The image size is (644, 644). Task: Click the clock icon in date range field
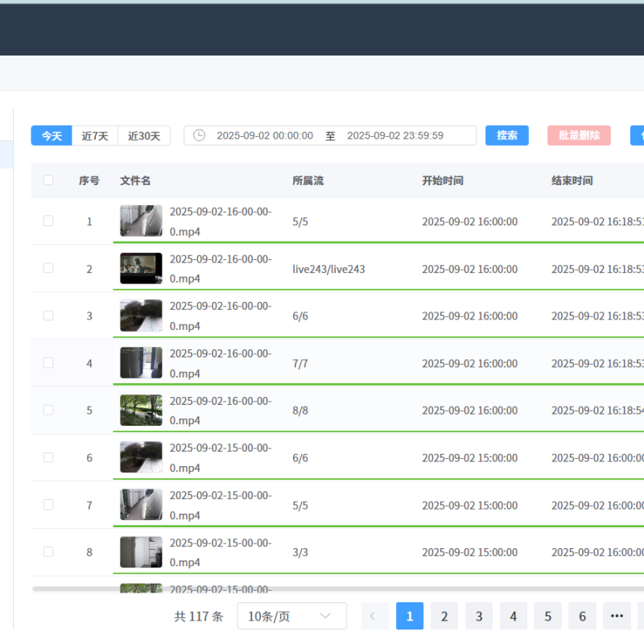pyautogui.click(x=199, y=135)
